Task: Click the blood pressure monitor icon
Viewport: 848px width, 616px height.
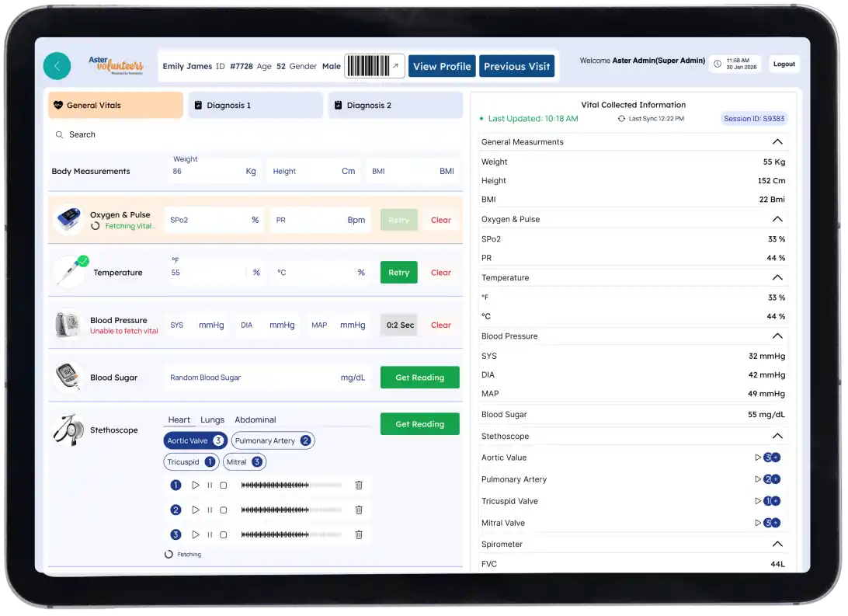Action: tap(68, 324)
